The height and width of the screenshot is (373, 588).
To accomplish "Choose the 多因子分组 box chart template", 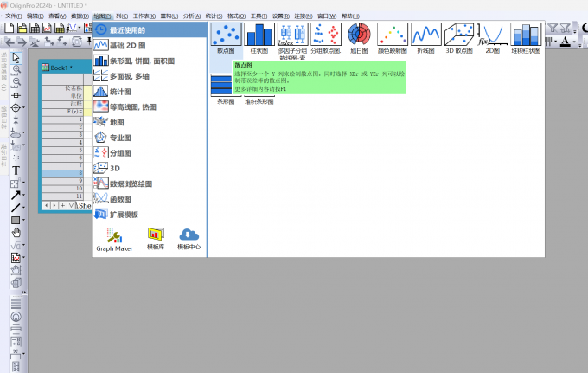I will click(292, 41).
